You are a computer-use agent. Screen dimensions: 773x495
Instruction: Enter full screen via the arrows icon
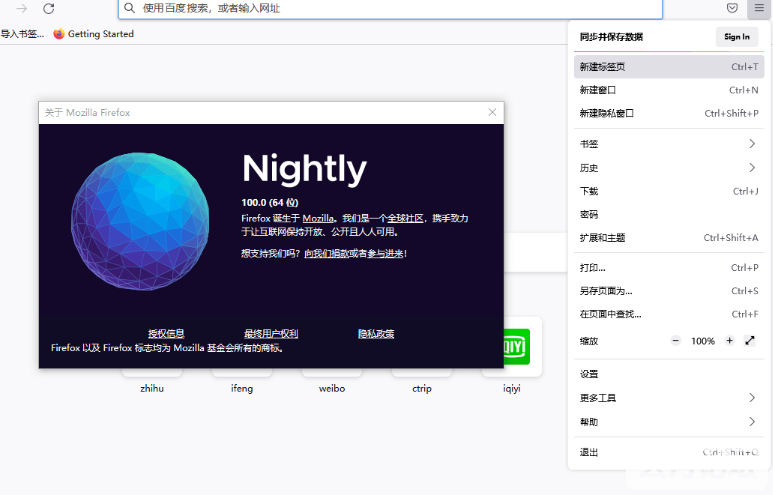tap(750, 341)
